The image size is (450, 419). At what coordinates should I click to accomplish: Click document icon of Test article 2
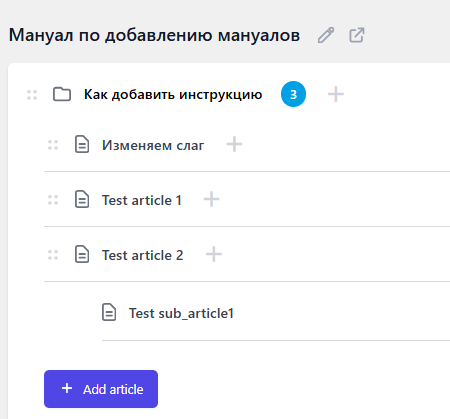point(82,254)
